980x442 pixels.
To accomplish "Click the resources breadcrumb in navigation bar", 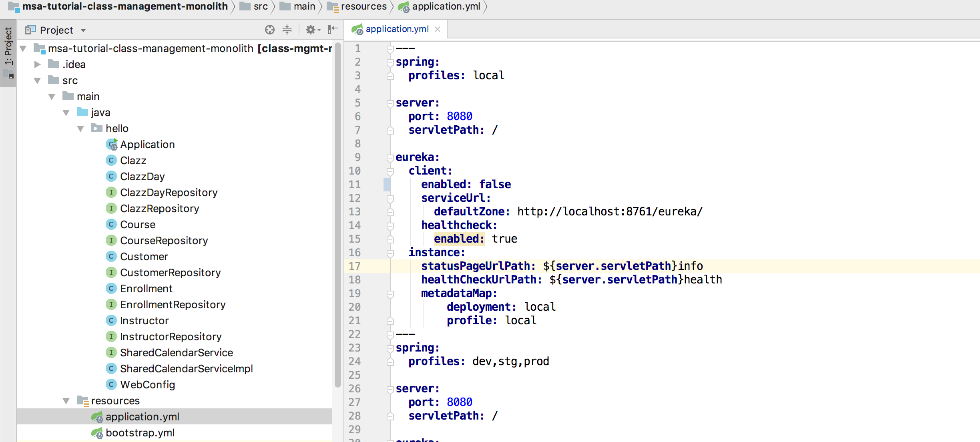I will [363, 6].
